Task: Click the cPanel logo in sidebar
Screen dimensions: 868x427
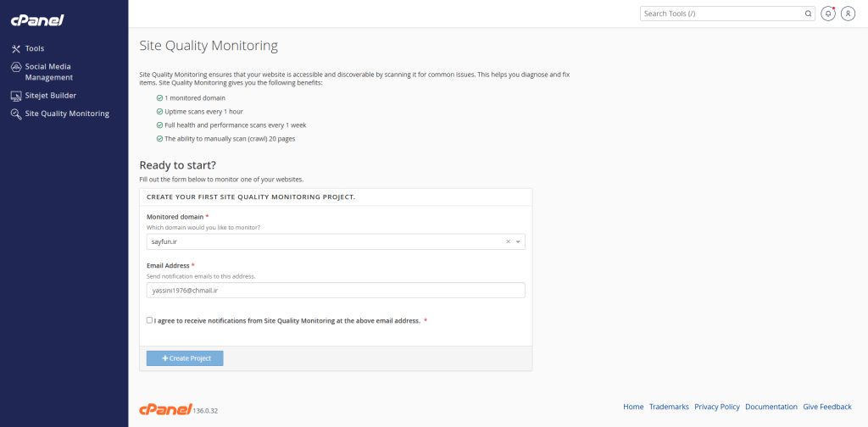Action: pos(37,20)
